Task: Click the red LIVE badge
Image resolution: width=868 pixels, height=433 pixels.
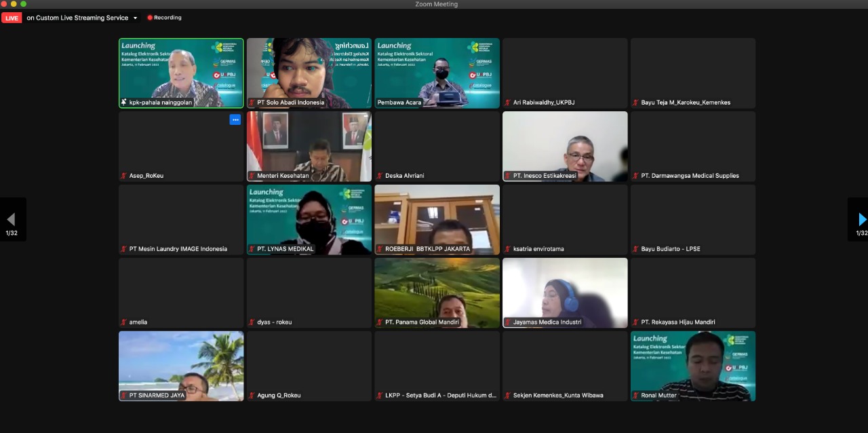Action: [12, 18]
